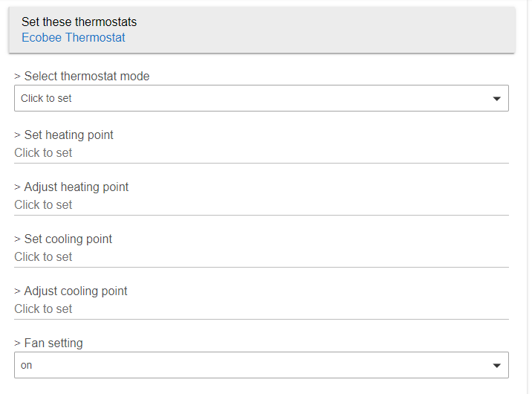Click the Set these thermostats heading text

coord(79,22)
